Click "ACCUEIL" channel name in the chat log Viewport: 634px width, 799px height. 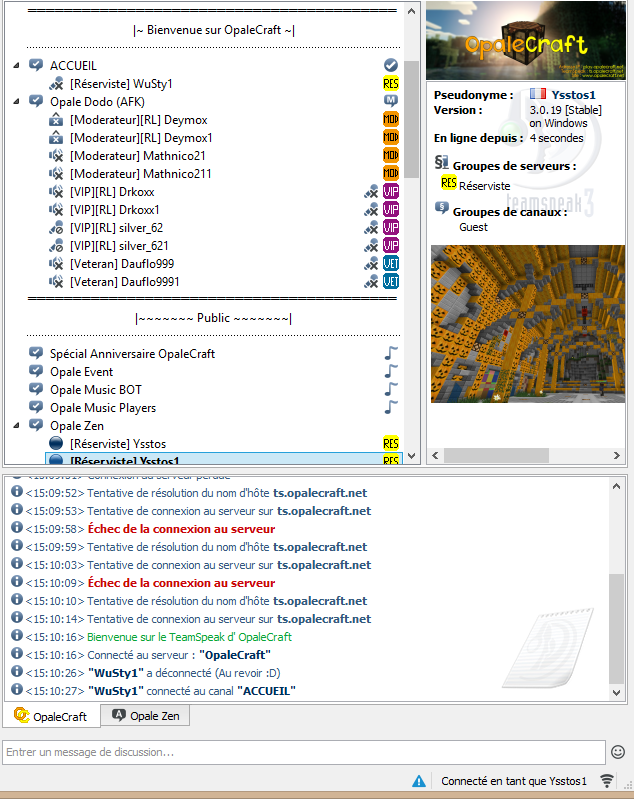[x=266, y=691]
